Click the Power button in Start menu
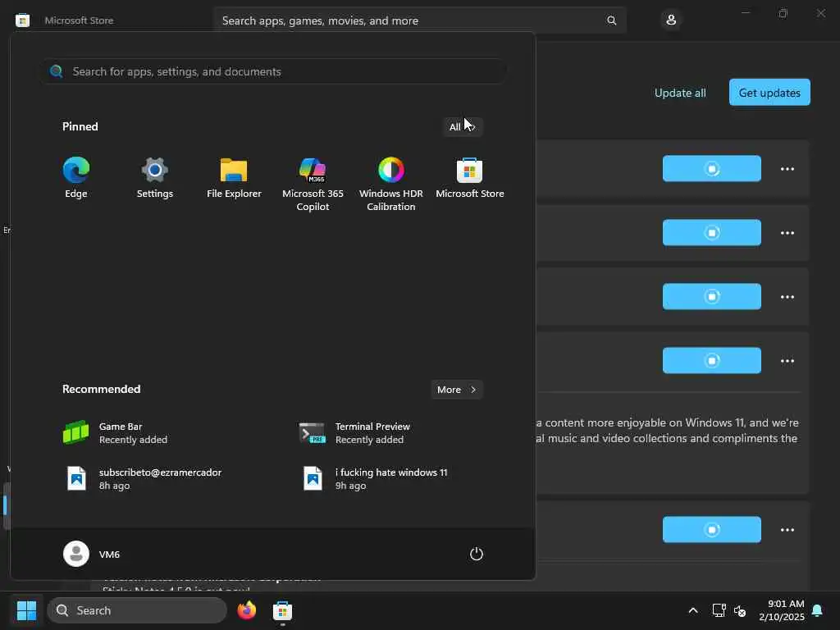 [x=477, y=554]
